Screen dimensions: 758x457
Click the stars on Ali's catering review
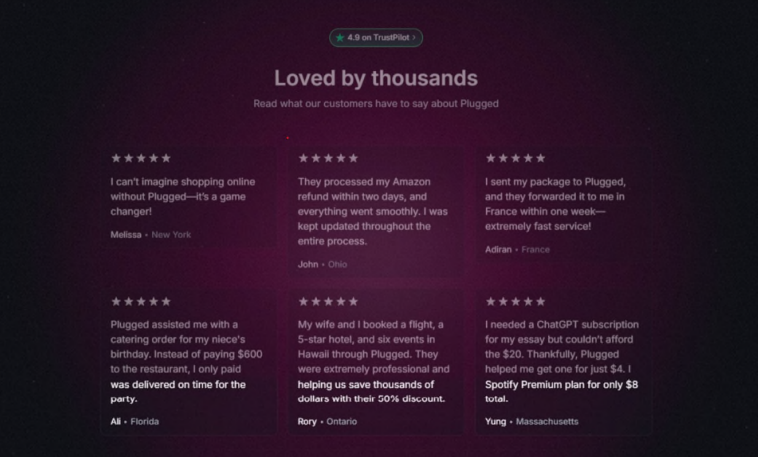[x=141, y=301]
